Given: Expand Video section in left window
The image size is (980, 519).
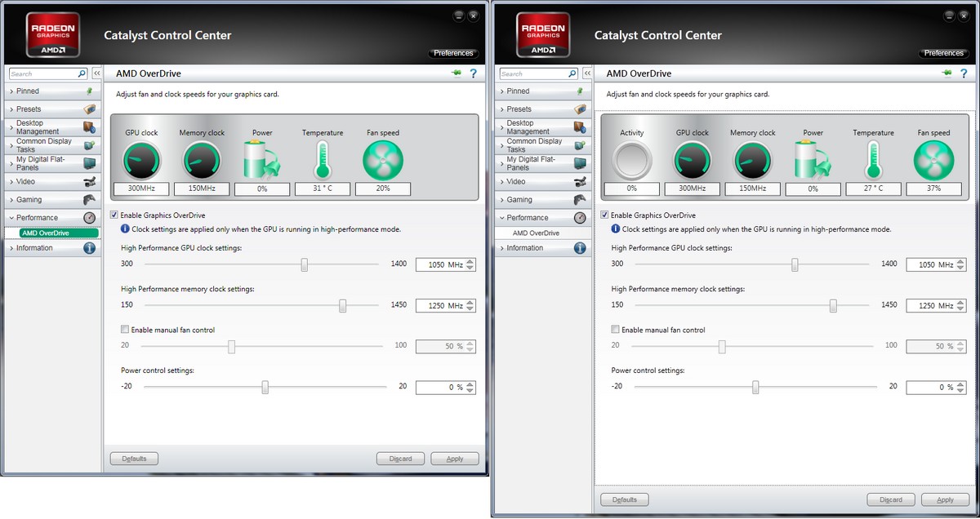Looking at the screenshot, I should (52, 181).
